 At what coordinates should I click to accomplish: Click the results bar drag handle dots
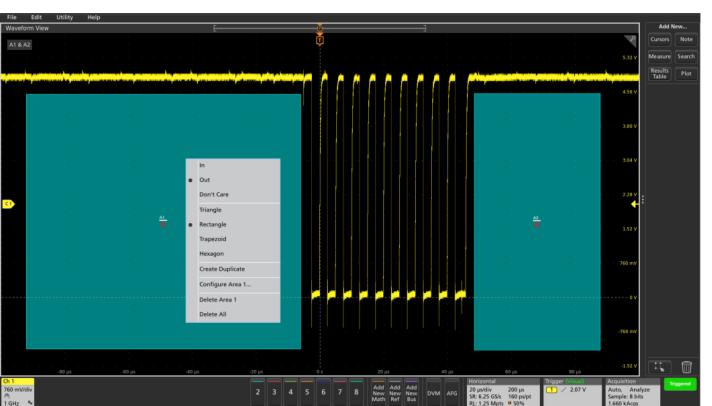(x=643, y=200)
